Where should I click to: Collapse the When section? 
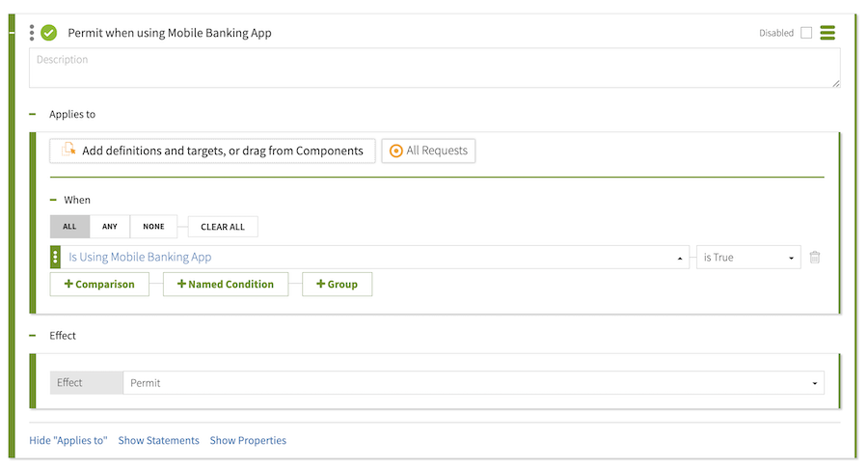(54, 200)
